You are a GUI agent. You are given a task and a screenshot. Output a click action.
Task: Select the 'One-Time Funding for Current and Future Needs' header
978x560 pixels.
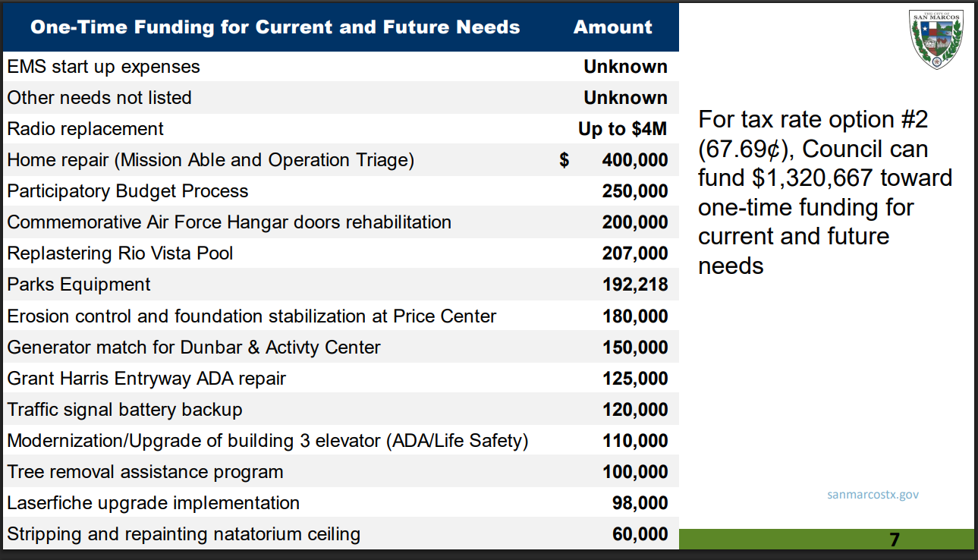tap(275, 27)
